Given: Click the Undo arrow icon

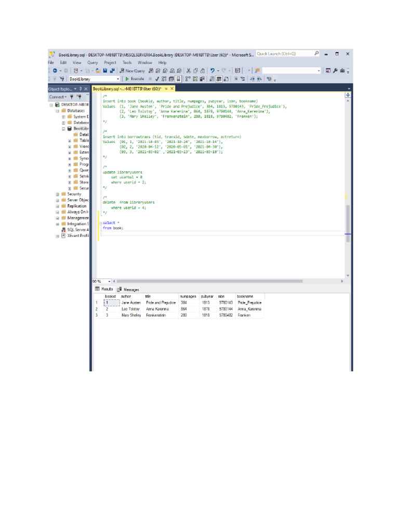Looking at the screenshot, I should point(212,71).
